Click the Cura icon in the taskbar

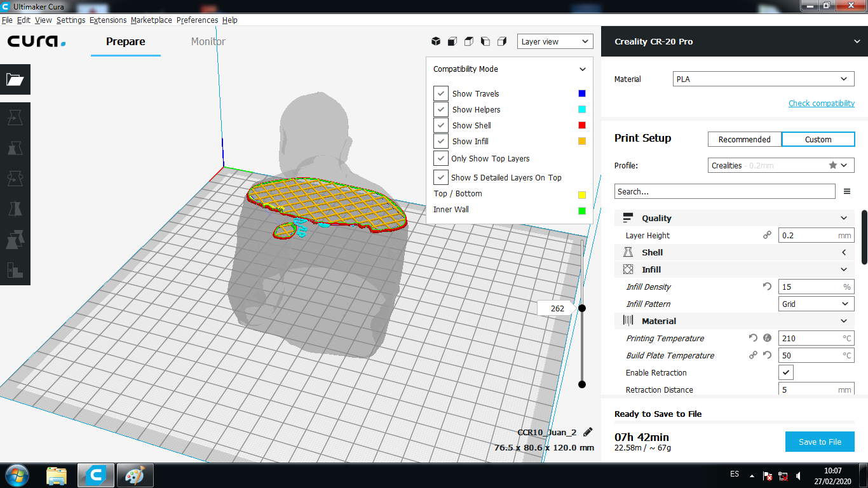96,475
